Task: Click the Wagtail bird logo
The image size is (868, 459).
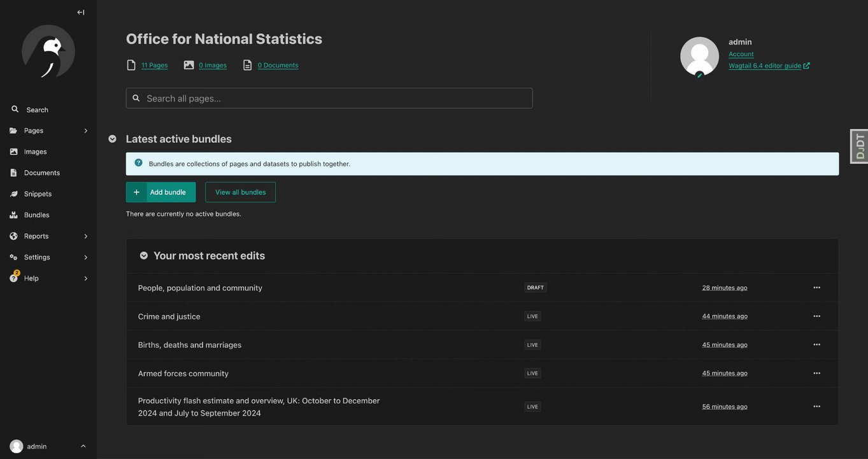Action: click(48, 52)
